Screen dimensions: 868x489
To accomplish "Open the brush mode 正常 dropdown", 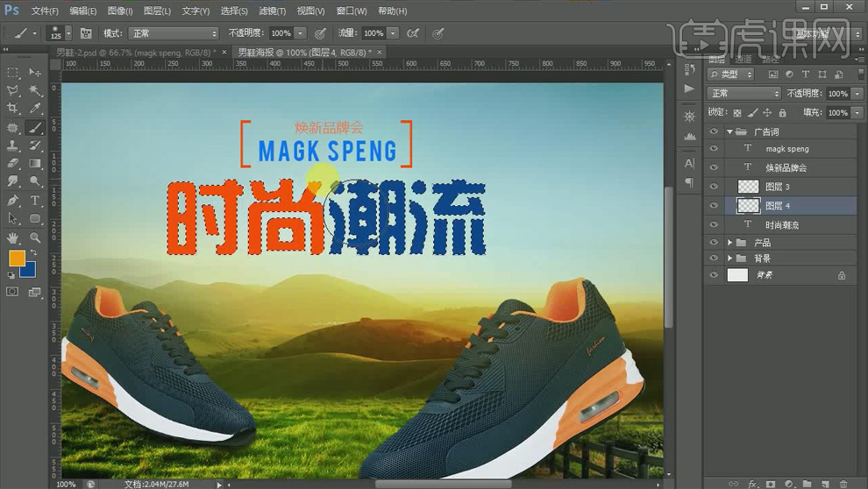I will pos(174,33).
